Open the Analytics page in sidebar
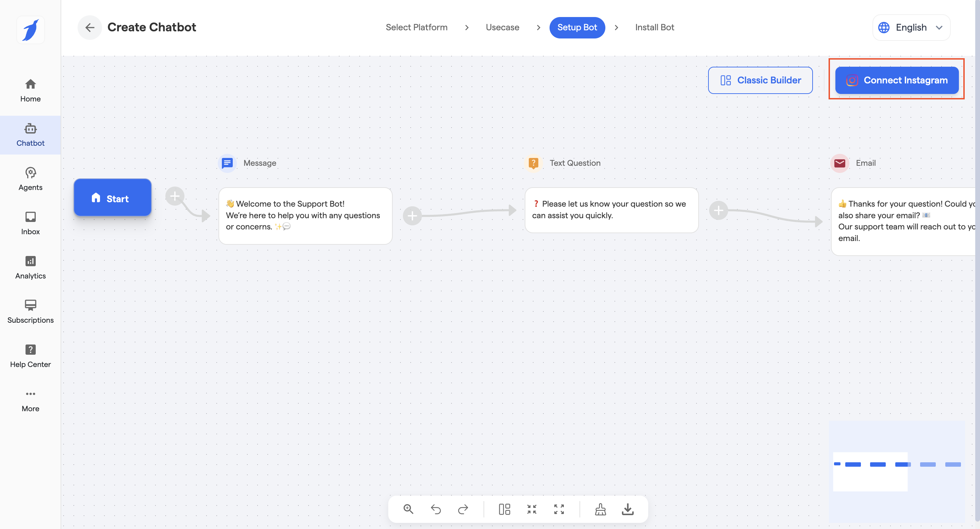This screenshot has width=980, height=529. point(30,268)
